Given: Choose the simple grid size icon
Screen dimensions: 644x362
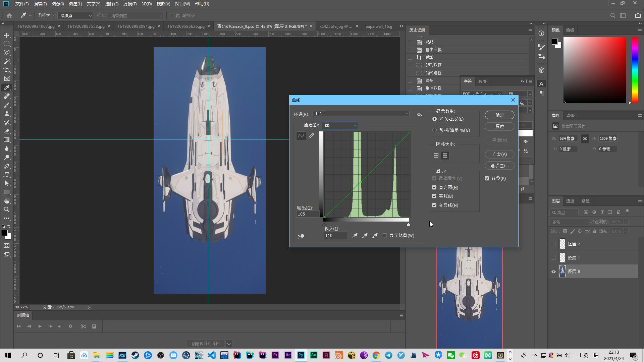Looking at the screenshot, I should pyautogui.click(x=436, y=156).
